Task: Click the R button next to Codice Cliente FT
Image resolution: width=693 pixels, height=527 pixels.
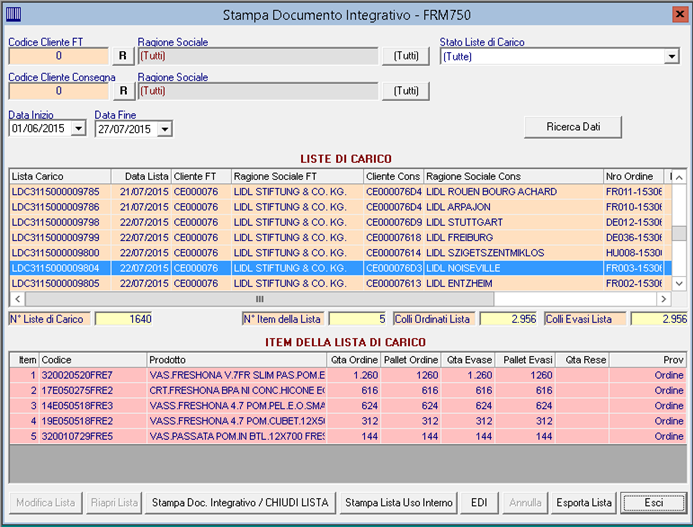Action: (x=123, y=56)
